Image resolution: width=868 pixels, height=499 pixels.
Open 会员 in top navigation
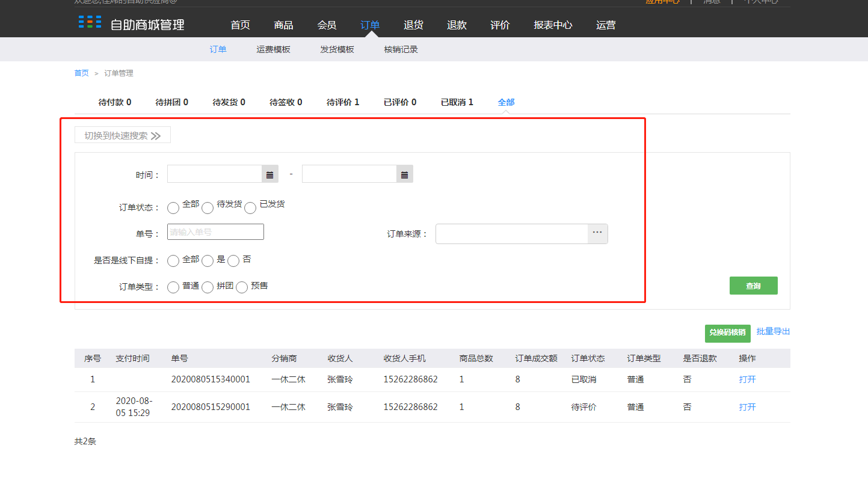pos(327,25)
